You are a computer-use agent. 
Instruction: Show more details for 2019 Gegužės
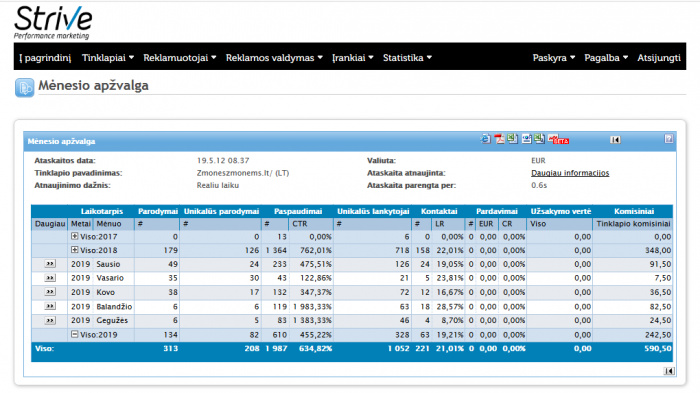coord(50,320)
